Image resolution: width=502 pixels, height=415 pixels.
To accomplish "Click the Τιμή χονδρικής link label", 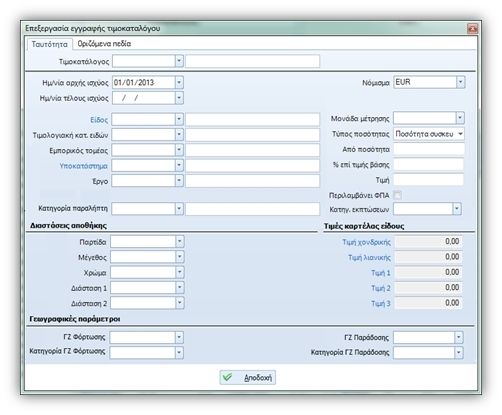I will [366, 242].
